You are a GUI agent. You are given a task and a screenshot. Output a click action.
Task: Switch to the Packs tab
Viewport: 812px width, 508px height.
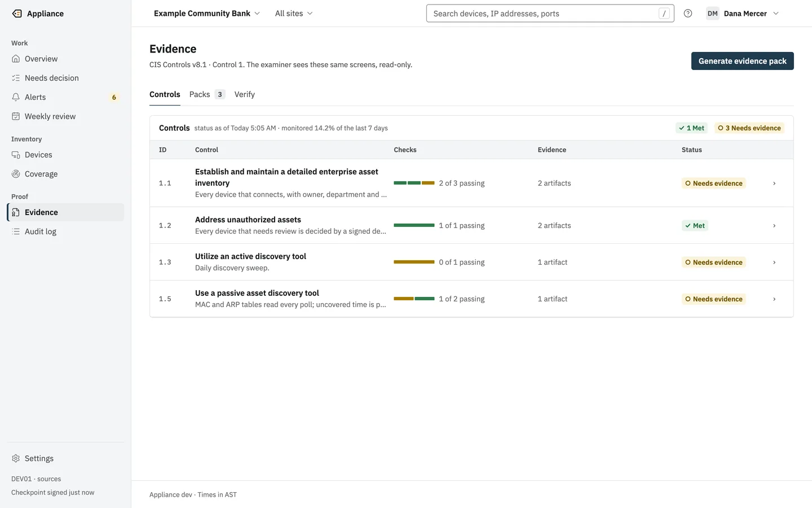[207, 94]
